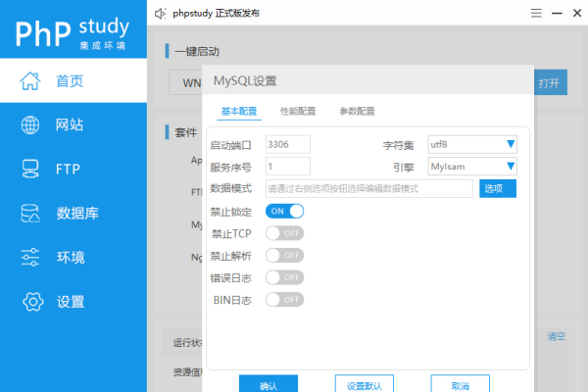Click the 设置默认 button
The image size is (588, 392).
click(365, 384)
